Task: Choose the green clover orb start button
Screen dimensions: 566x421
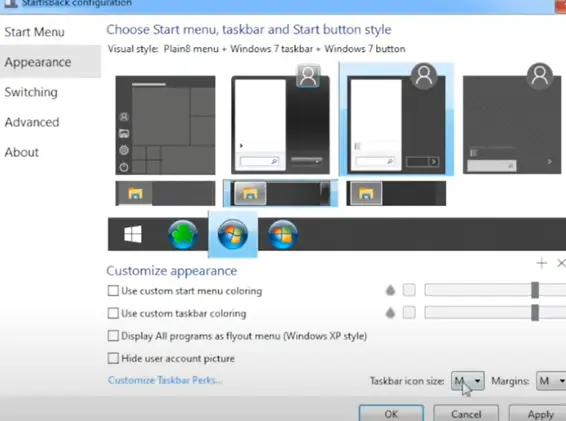Action: [x=183, y=235]
